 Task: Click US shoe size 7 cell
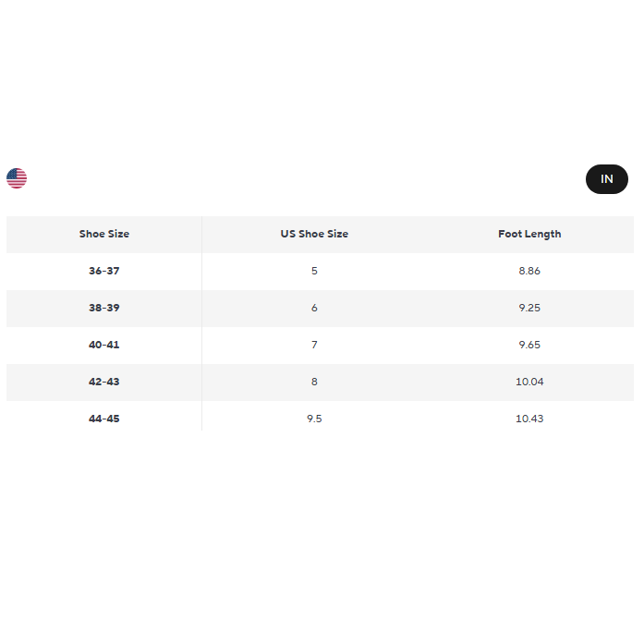[x=314, y=345]
